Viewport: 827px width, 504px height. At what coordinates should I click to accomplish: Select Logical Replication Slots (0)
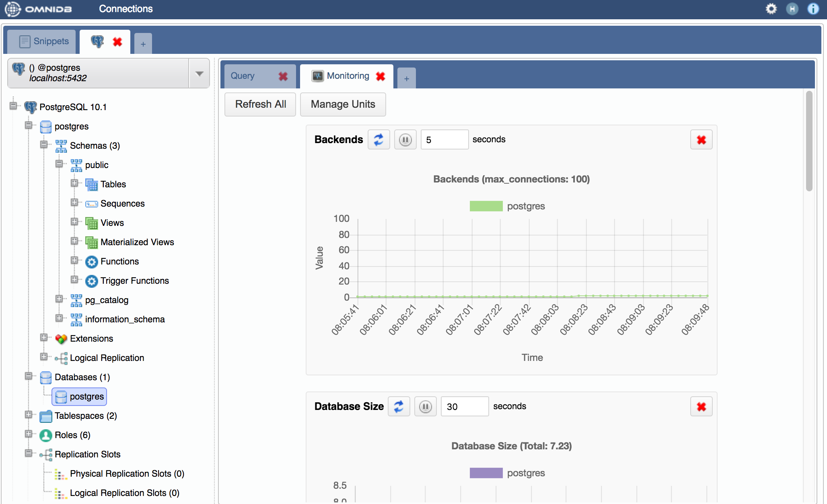point(125,493)
